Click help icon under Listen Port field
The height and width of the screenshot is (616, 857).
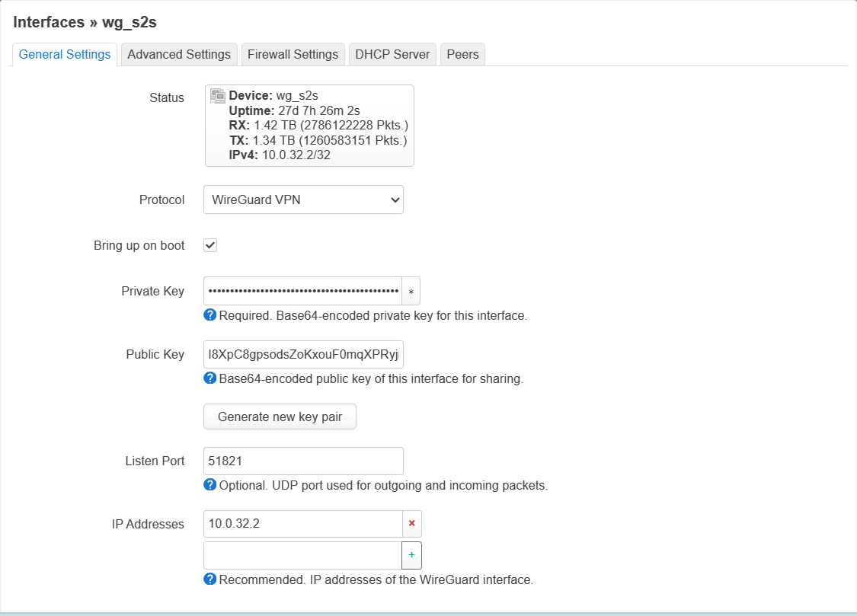[x=210, y=485]
